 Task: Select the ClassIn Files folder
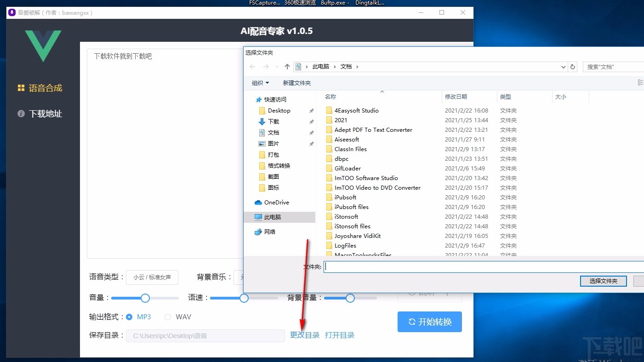point(350,149)
